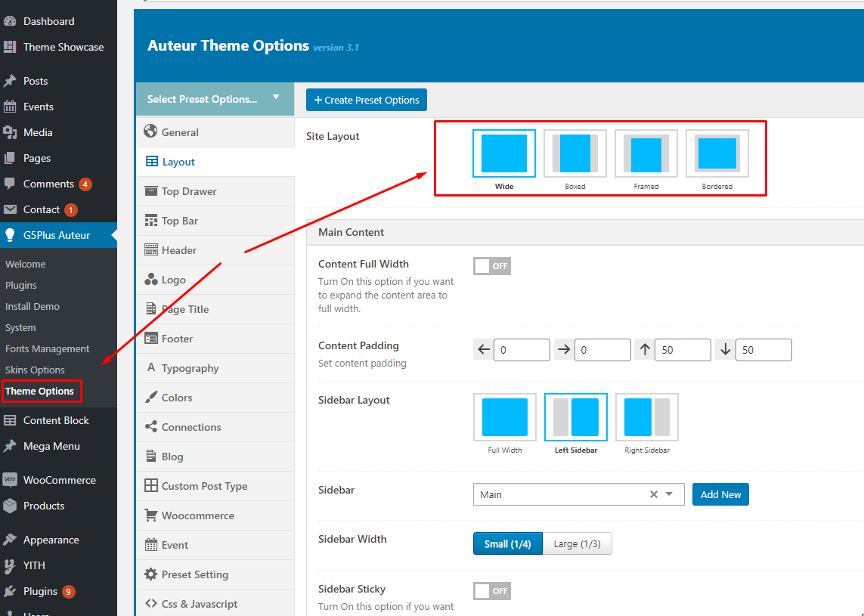Clear the Main sidebar selection (X)
This screenshot has height=616, width=864.
654,494
